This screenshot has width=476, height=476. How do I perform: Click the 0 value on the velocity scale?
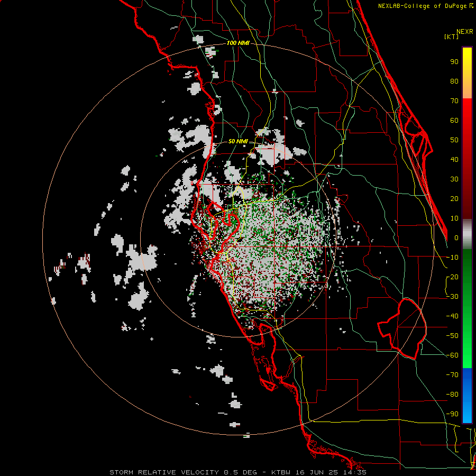point(456,238)
